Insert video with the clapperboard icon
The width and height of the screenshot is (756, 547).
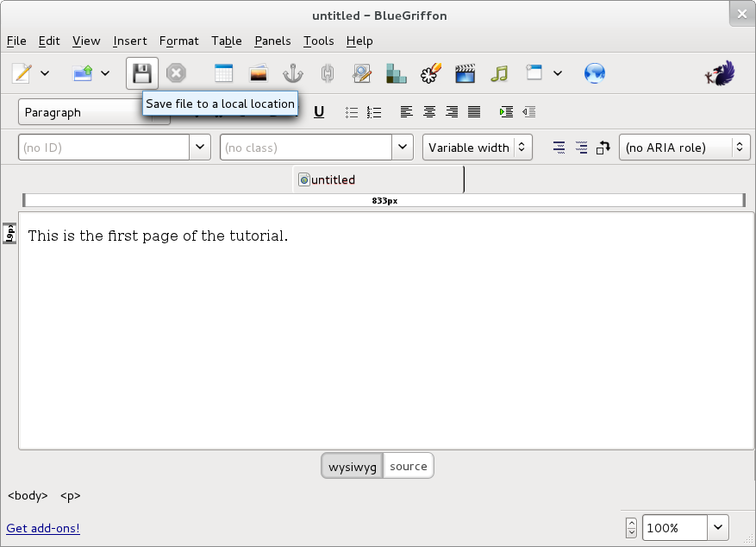click(x=465, y=73)
